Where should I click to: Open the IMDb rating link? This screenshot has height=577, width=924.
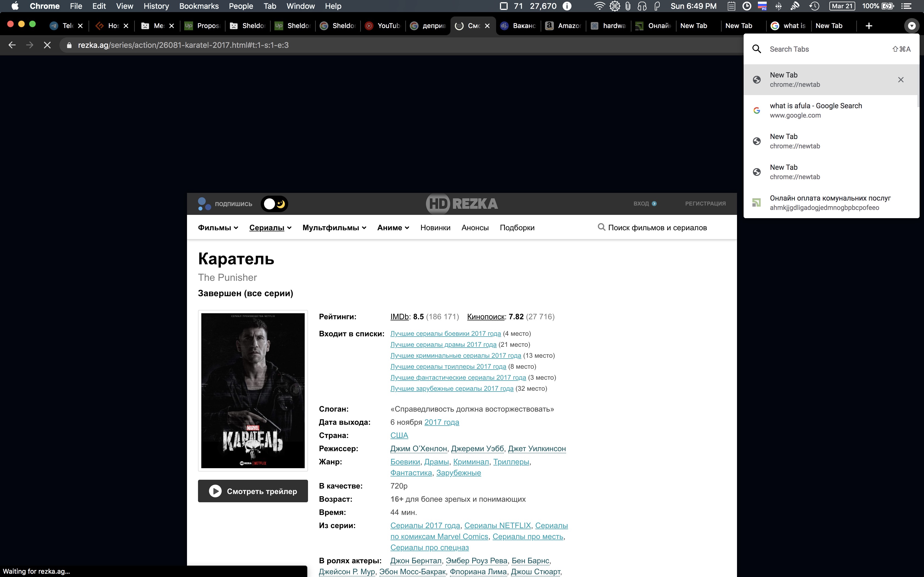coord(399,317)
